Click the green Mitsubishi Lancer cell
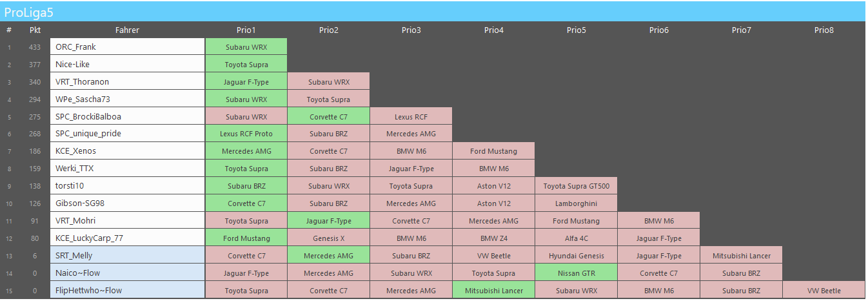Image resolution: width=868 pixels, height=301 pixels. tap(493, 291)
